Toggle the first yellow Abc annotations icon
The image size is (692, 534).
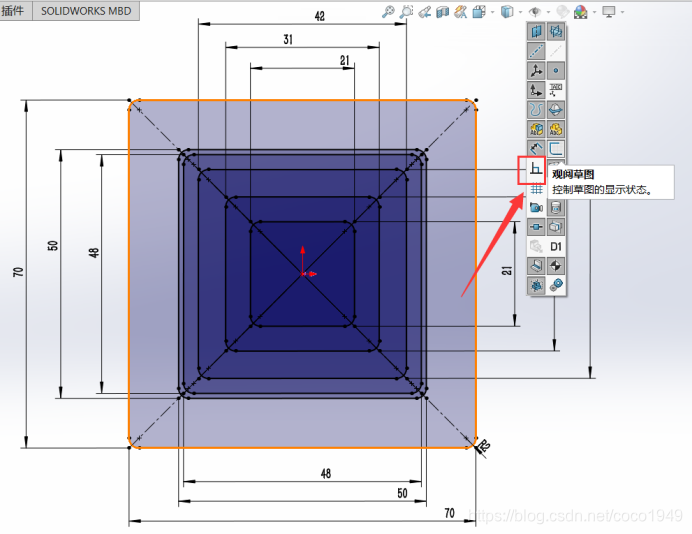point(536,129)
